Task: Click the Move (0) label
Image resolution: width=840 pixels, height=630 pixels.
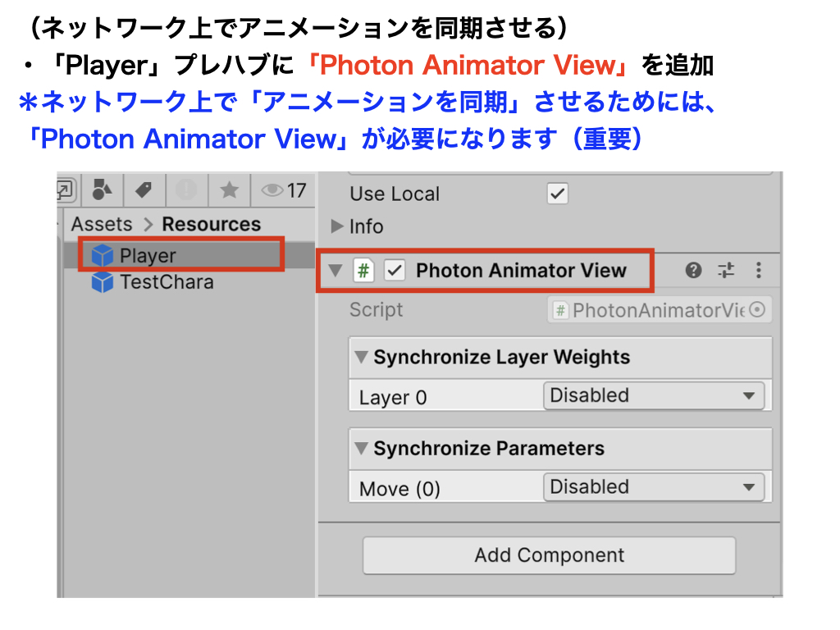Action: pyautogui.click(x=399, y=489)
